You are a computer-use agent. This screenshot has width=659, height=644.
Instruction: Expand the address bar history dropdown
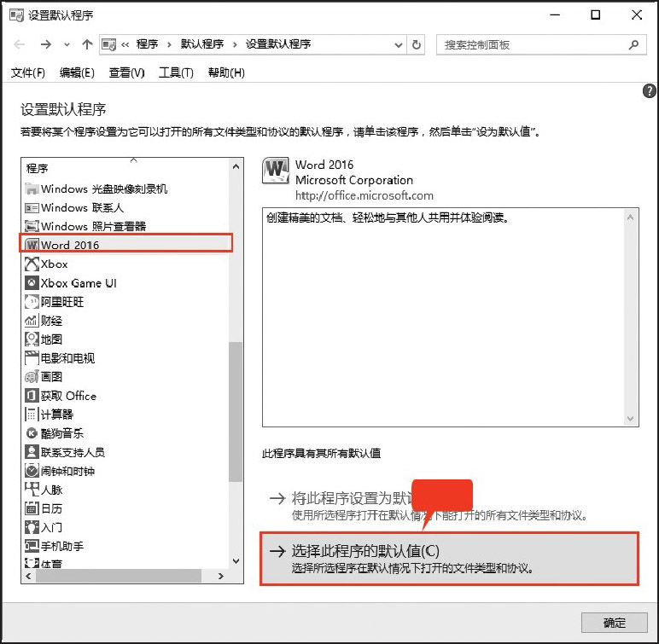point(399,44)
